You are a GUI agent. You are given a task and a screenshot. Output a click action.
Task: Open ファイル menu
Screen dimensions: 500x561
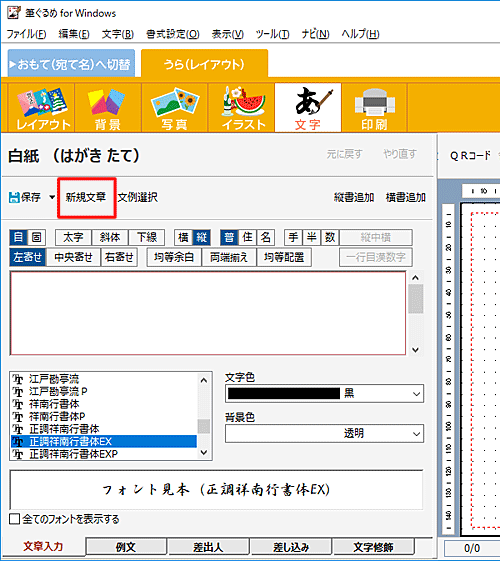click(26, 34)
